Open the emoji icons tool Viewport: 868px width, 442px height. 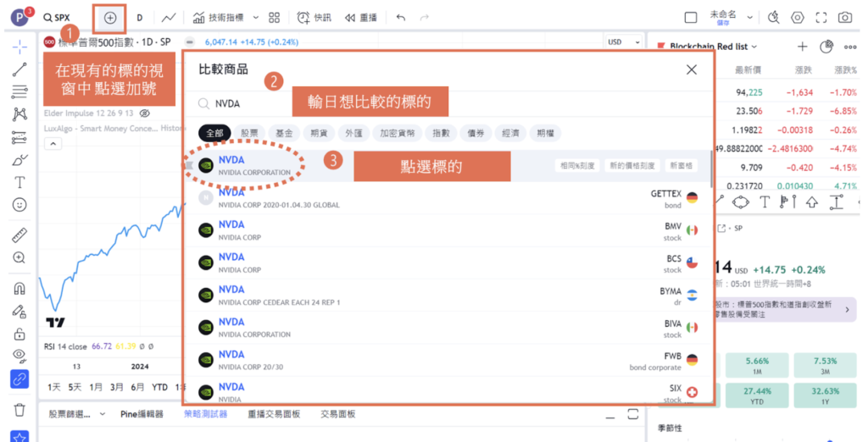19,205
